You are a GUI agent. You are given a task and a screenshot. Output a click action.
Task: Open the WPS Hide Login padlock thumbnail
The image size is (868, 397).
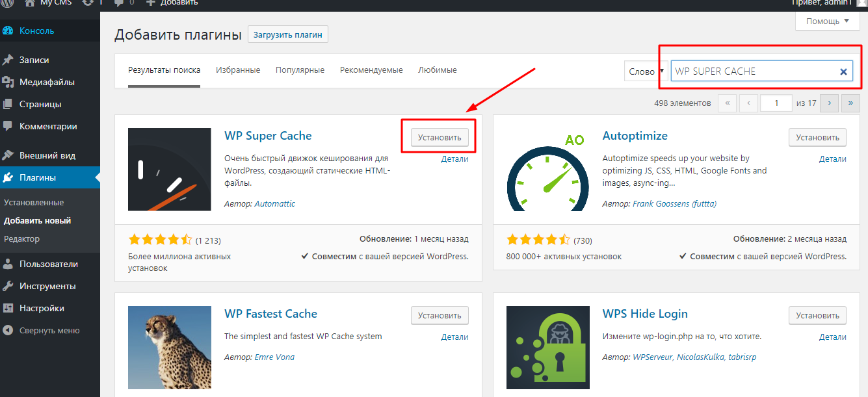(548, 348)
